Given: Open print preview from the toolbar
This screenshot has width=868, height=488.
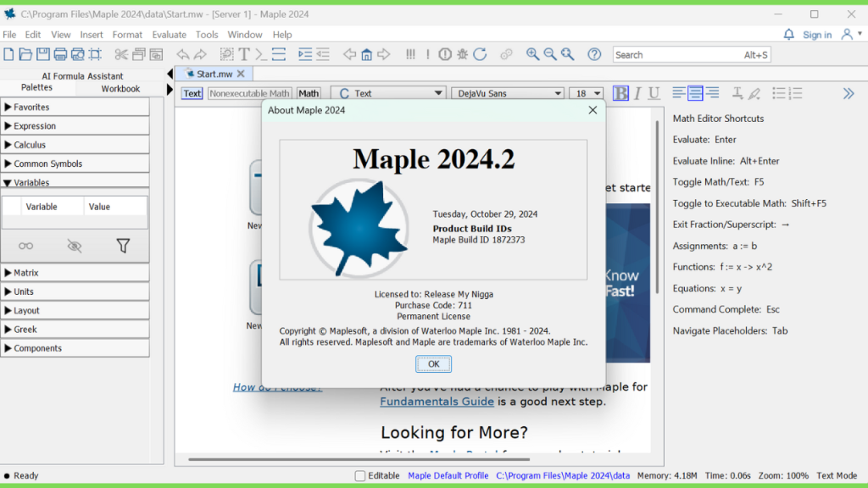Looking at the screenshot, I should point(77,54).
